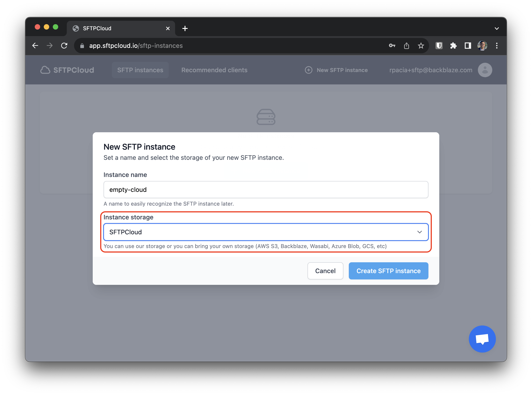Open Chrome three-dot menu

[x=497, y=46]
